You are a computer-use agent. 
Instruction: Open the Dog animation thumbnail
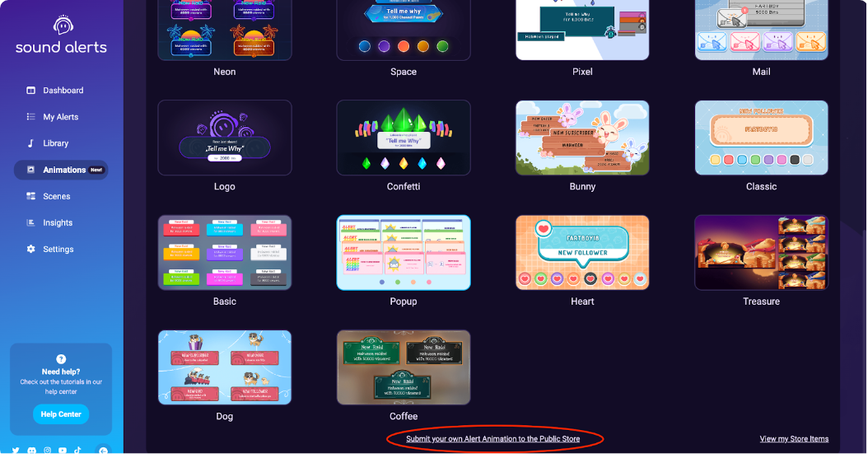coord(225,367)
